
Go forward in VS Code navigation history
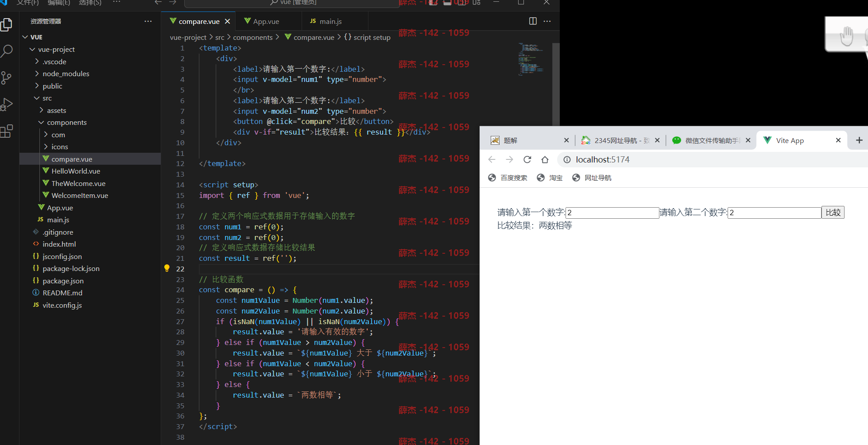tap(173, 3)
